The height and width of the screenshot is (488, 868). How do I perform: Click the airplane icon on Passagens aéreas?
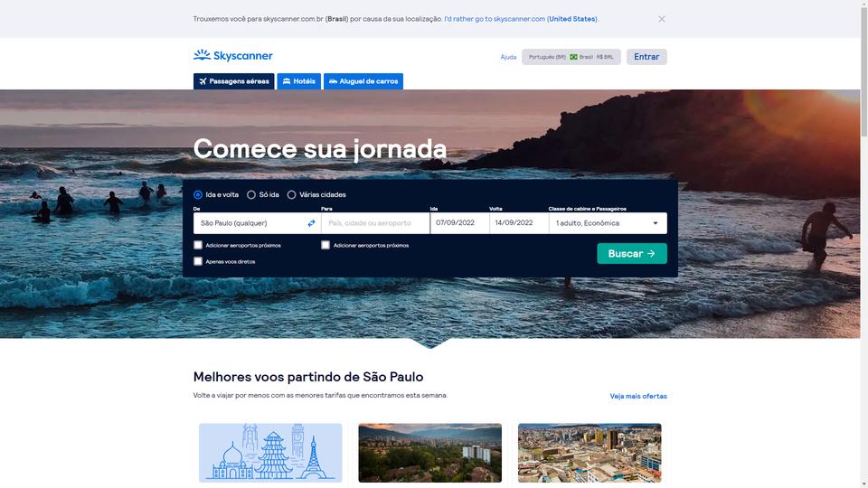tap(203, 81)
